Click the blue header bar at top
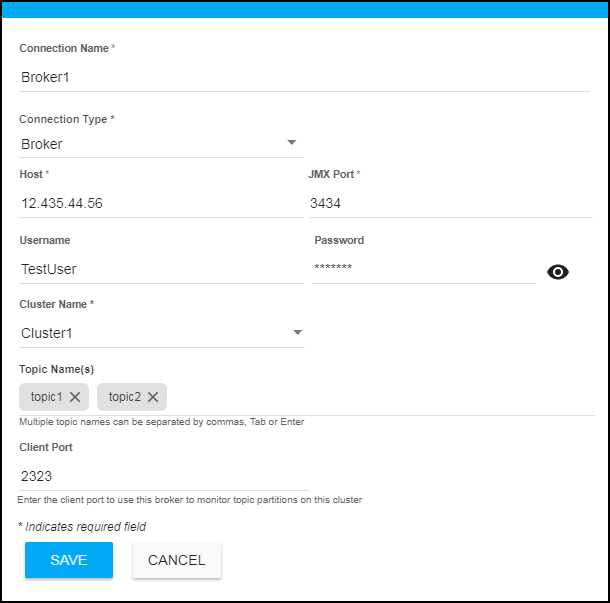Viewport: 610px width, 603px height. 304,9
